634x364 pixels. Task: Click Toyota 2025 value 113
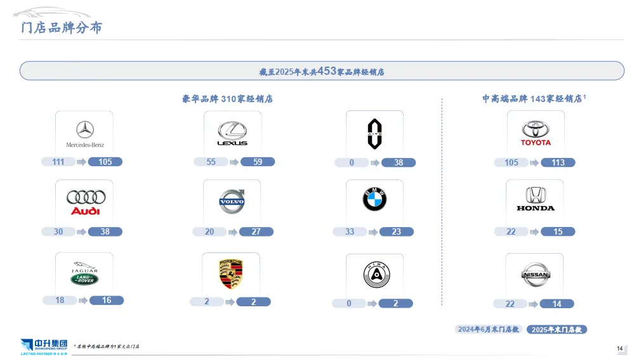coord(558,162)
